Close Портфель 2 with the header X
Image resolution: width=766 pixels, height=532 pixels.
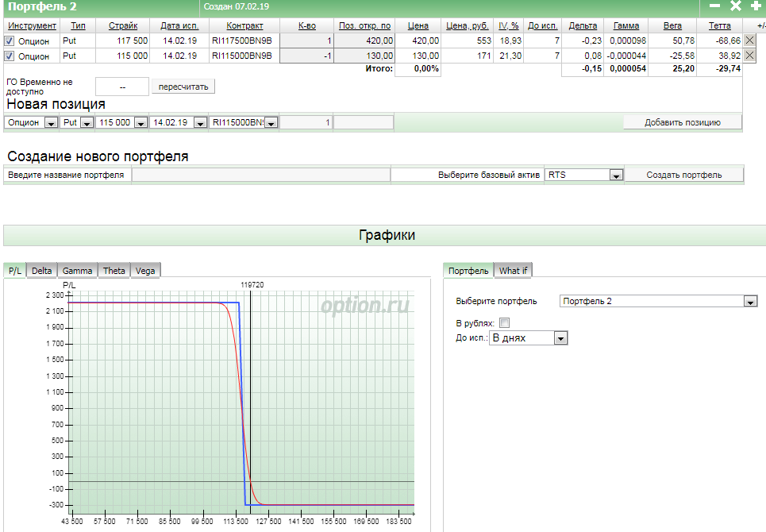coord(735,6)
